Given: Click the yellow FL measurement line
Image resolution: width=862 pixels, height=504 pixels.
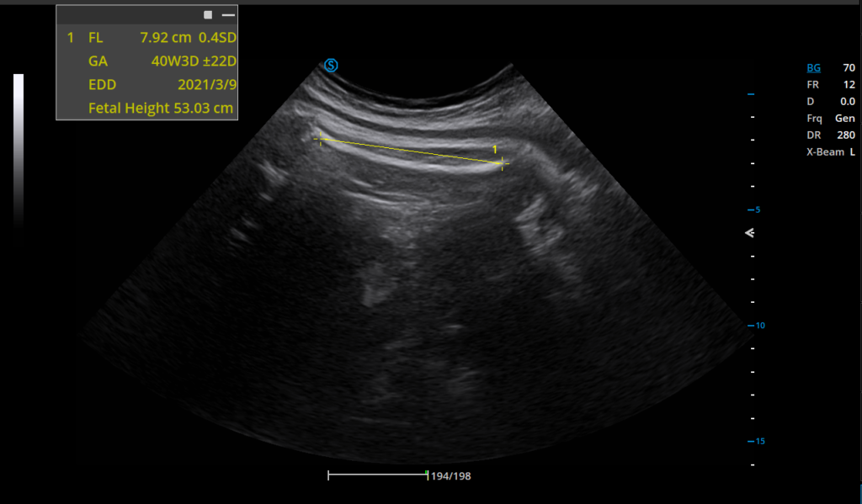Looking at the screenshot, I should point(411,151).
